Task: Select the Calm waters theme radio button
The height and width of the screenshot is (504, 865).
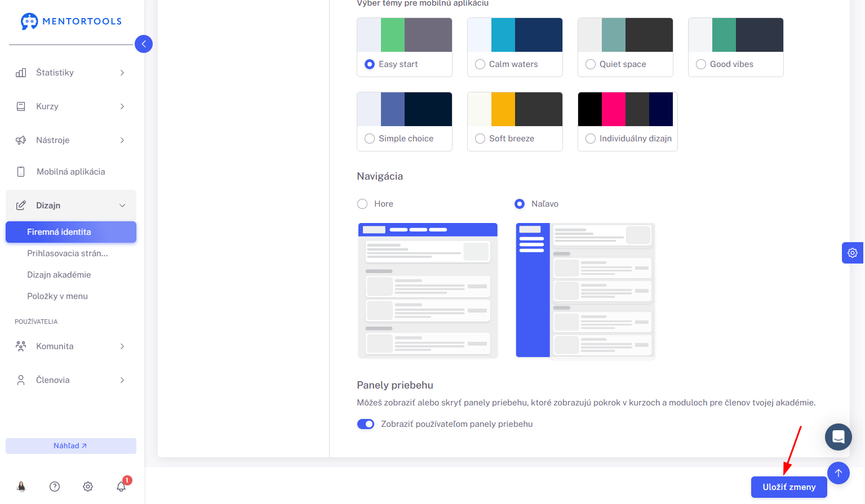Action: click(x=480, y=64)
